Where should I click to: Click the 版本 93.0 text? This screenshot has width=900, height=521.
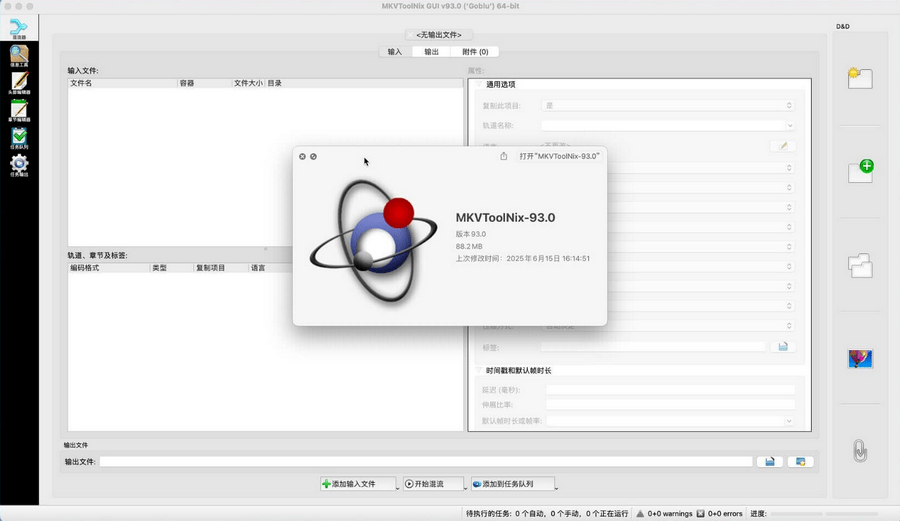[x=471, y=234]
